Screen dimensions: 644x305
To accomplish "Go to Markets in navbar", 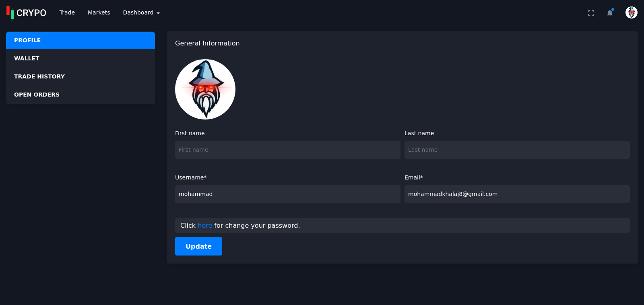I will click(x=99, y=12).
